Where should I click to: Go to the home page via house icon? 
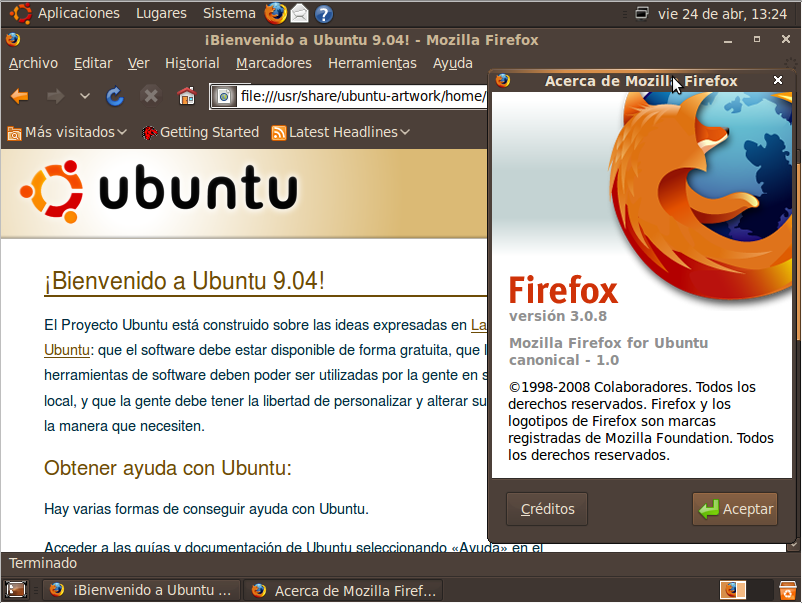point(187,96)
